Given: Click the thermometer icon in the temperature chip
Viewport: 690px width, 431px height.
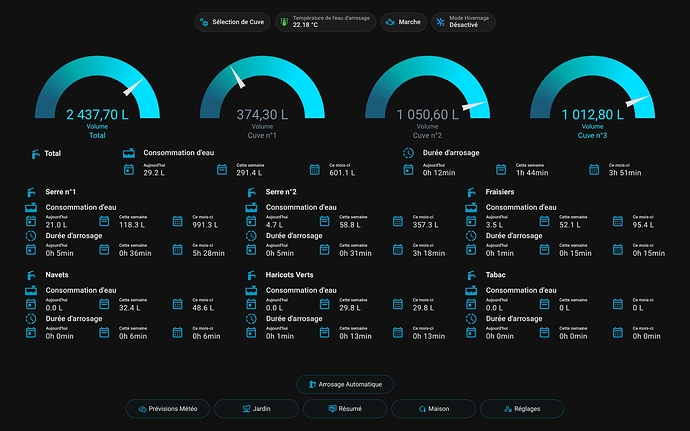Looking at the screenshot, I should 284,22.
